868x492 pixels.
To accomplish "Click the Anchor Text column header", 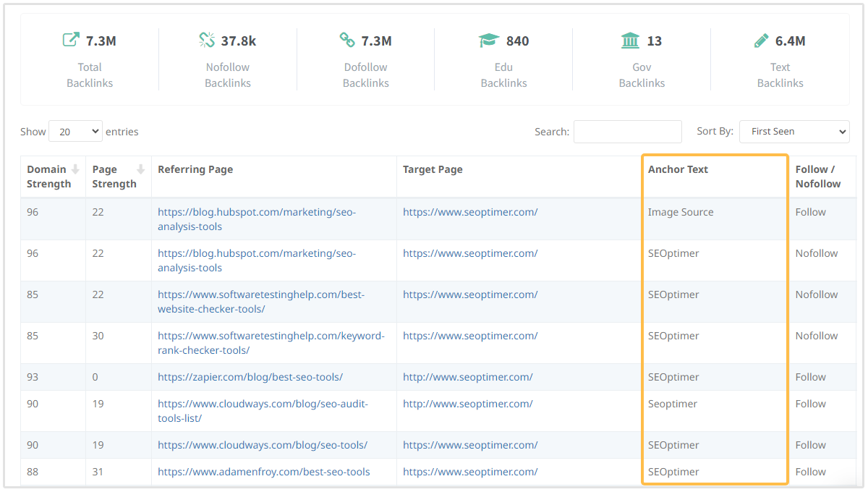I will click(678, 169).
